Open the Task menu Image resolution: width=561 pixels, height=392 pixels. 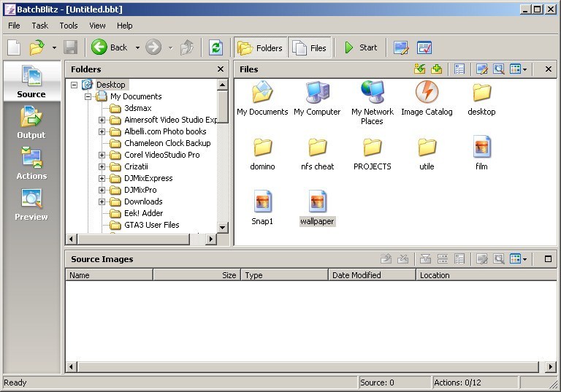click(39, 26)
